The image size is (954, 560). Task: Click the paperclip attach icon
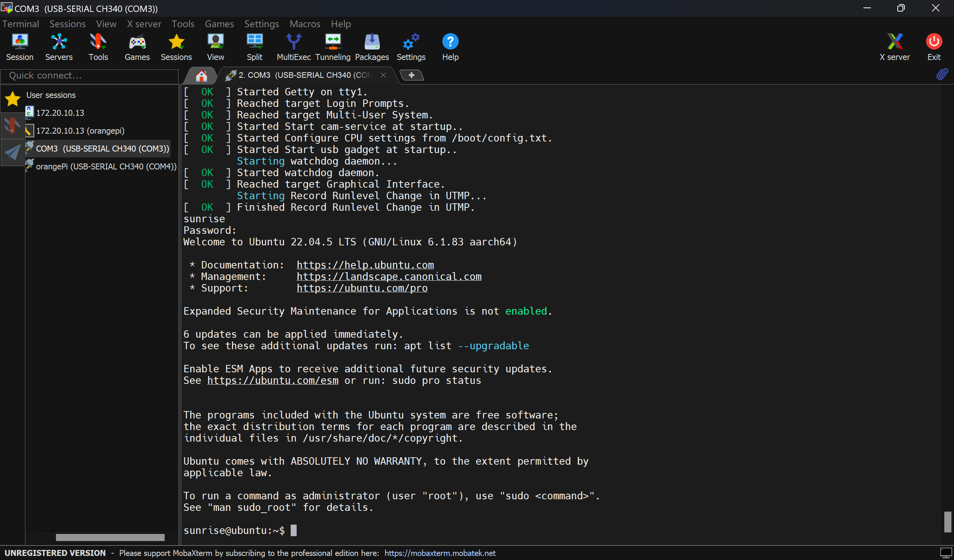point(942,74)
